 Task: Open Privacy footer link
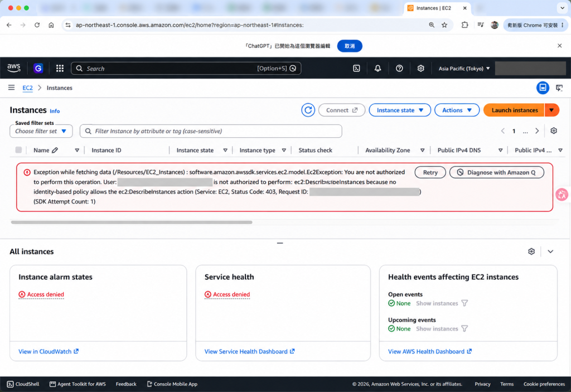(482, 384)
